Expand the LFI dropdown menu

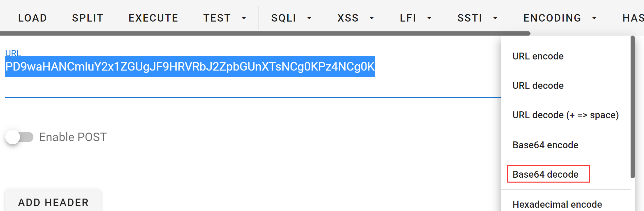[x=416, y=18]
